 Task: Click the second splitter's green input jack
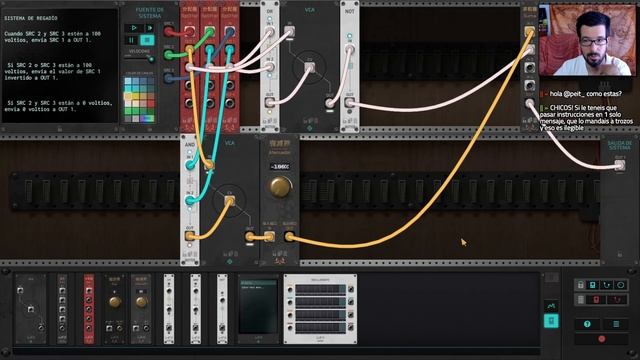point(210,31)
